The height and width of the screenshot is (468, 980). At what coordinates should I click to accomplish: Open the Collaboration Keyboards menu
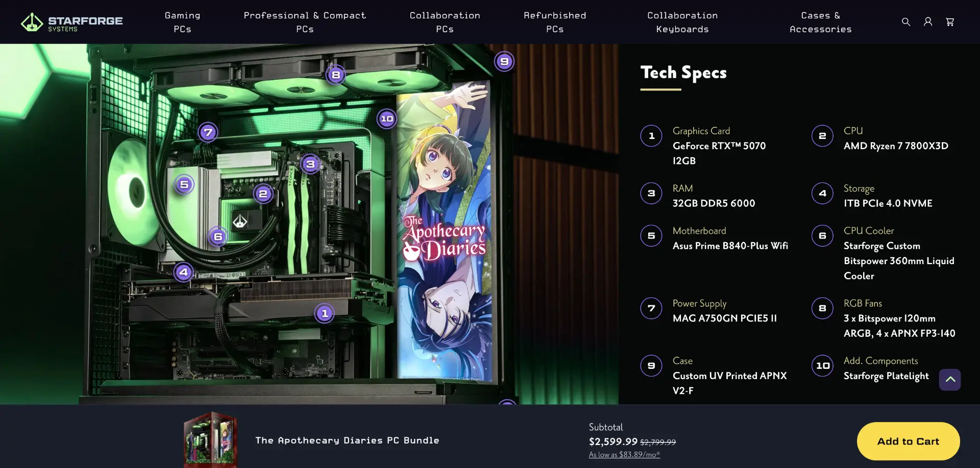[x=682, y=22]
